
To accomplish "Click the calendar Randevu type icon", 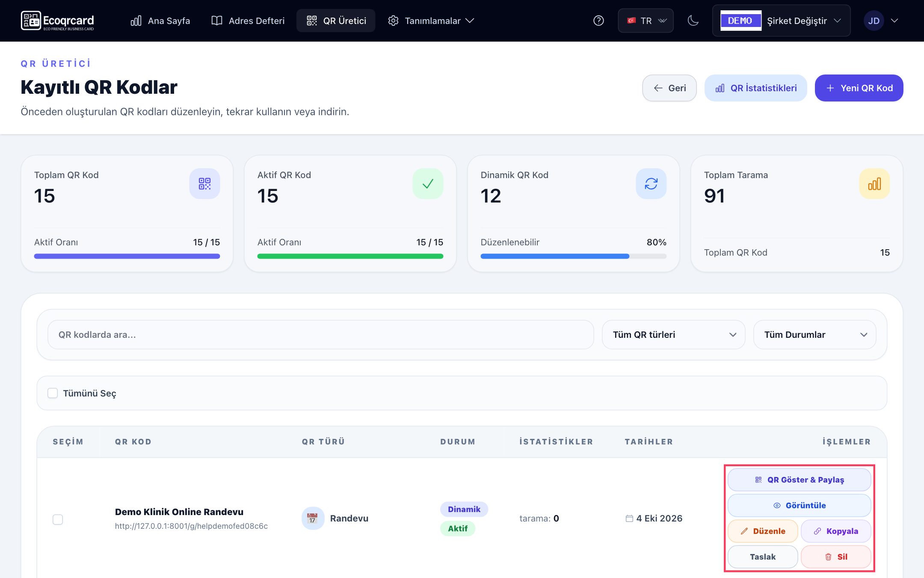I will tap(313, 518).
